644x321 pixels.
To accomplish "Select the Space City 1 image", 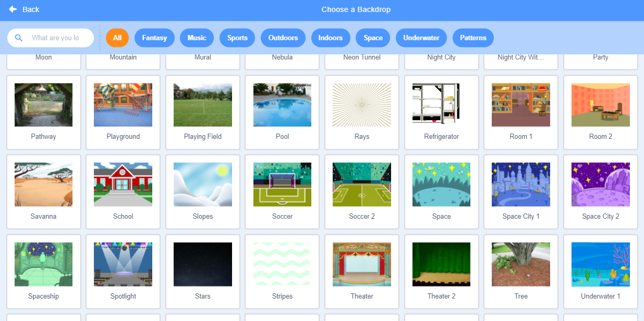I will [x=521, y=184].
